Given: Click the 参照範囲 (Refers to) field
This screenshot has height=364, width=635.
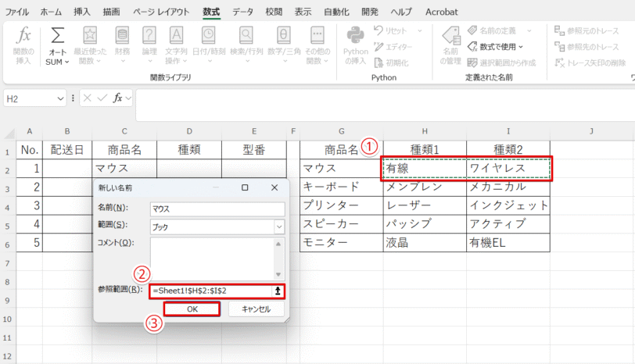Looking at the screenshot, I should [x=211, y=291].
